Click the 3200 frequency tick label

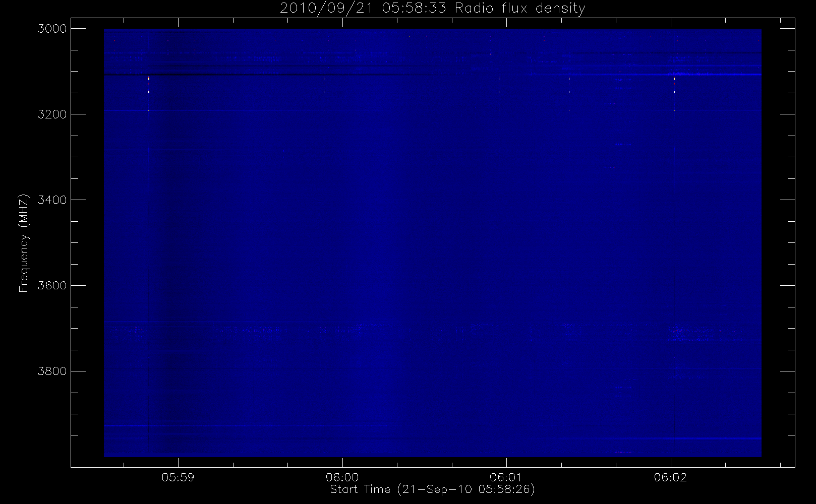[x=52, y=114]
